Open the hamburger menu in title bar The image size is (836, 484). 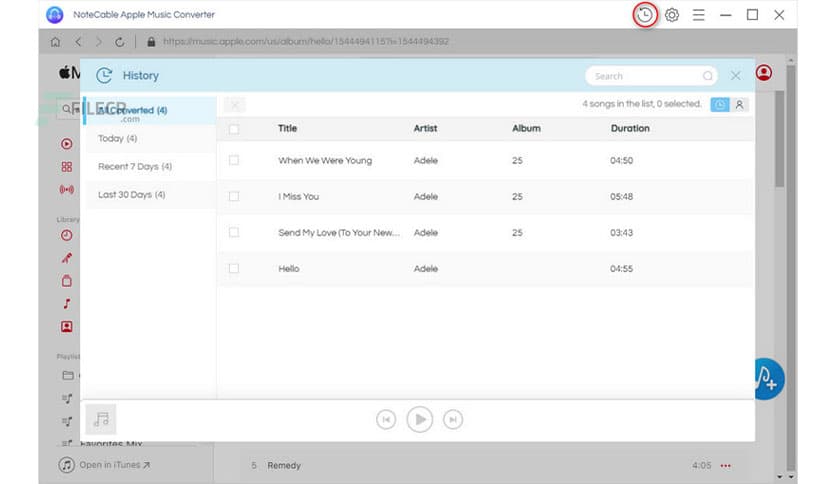click(699, 15)
